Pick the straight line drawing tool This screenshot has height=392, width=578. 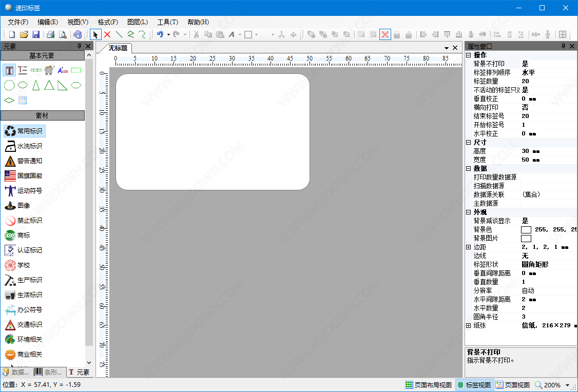point(119,34)
